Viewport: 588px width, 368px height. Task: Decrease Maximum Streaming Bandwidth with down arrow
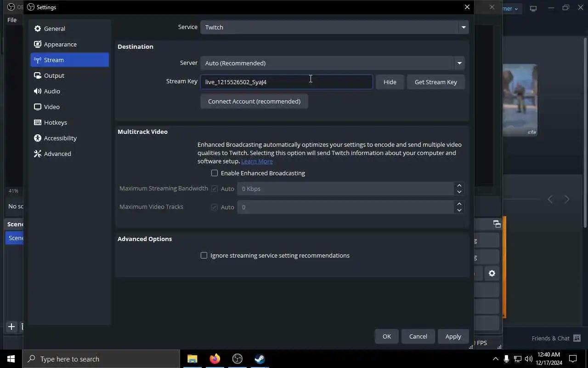459,192
